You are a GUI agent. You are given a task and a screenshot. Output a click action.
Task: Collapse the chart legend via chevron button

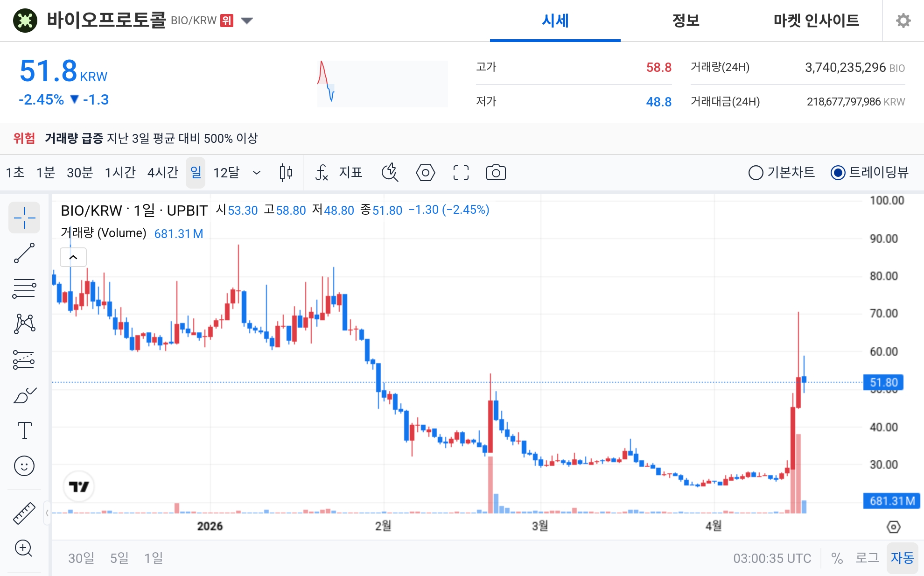click(73, 257)
